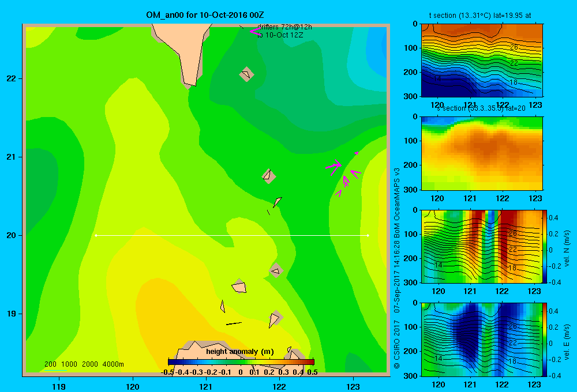This screenshot has height=392, width=577.
Task: Click latitude label 21 on main map axis
Action: pyautogui.click(x=12, y=157)
